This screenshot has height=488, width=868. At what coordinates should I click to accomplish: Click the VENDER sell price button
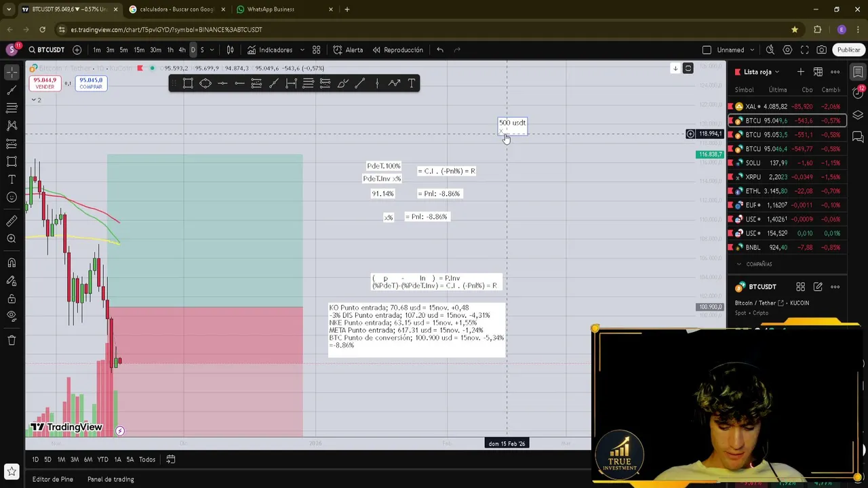(x=45, y=83)
